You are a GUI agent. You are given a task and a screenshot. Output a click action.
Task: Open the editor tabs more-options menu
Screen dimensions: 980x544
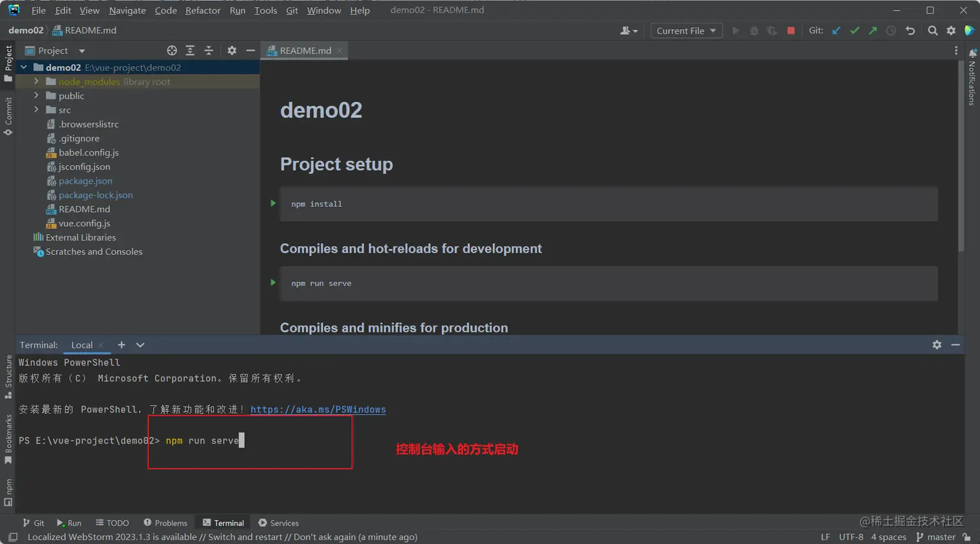pos(956,51)
